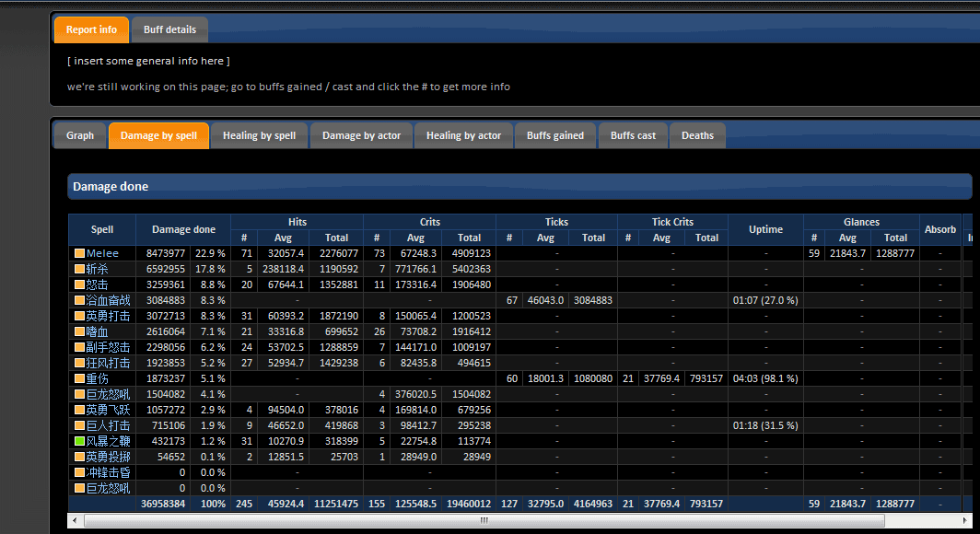
Task: Click the horizontal scrollbar left arrow
Action: tap(76, 520)
